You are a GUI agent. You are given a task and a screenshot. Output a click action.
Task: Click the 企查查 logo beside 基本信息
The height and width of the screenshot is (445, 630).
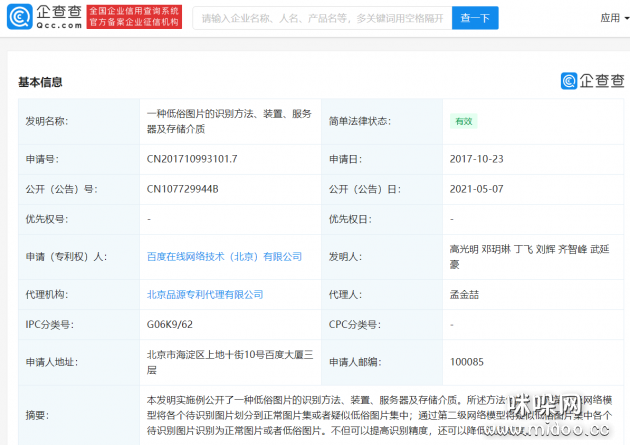[x=593, y=81]
